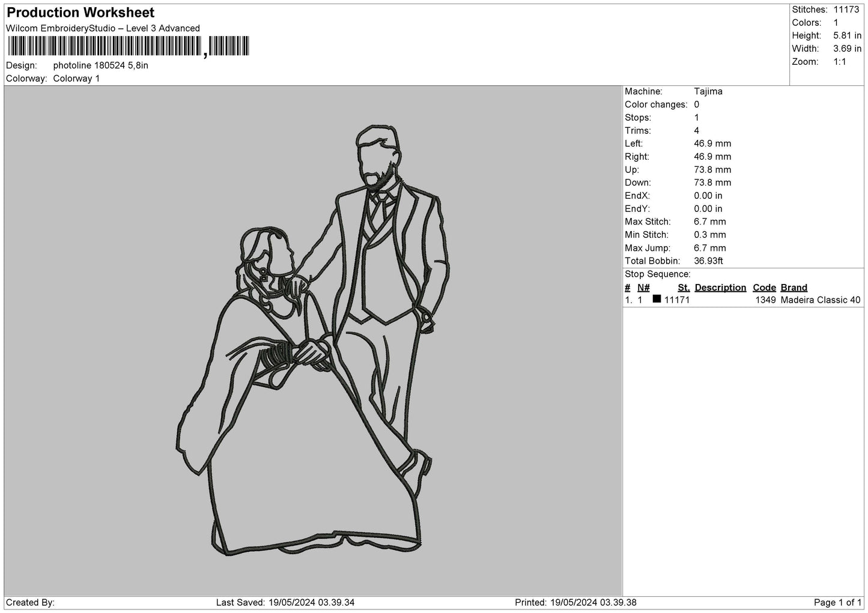
Task: Click the Trims value 4
Action: (x=697, y=131)
